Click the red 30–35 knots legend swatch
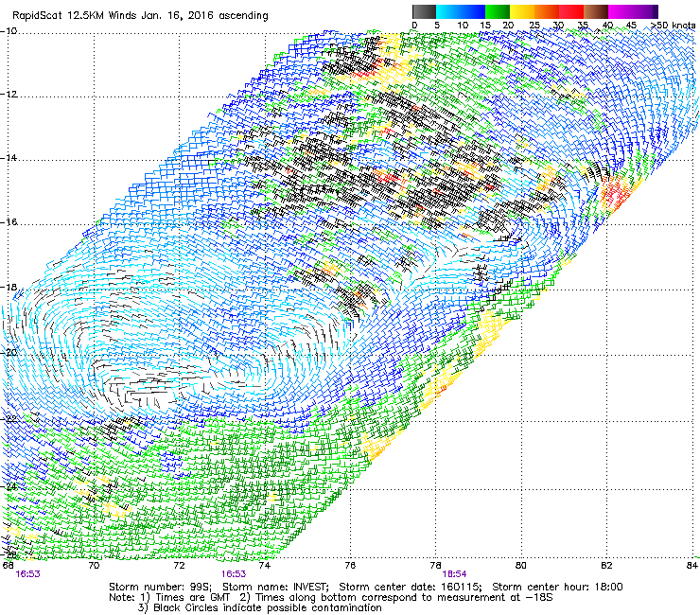The width and height of the screenshot is (700, 615). (x=571, y=11)
